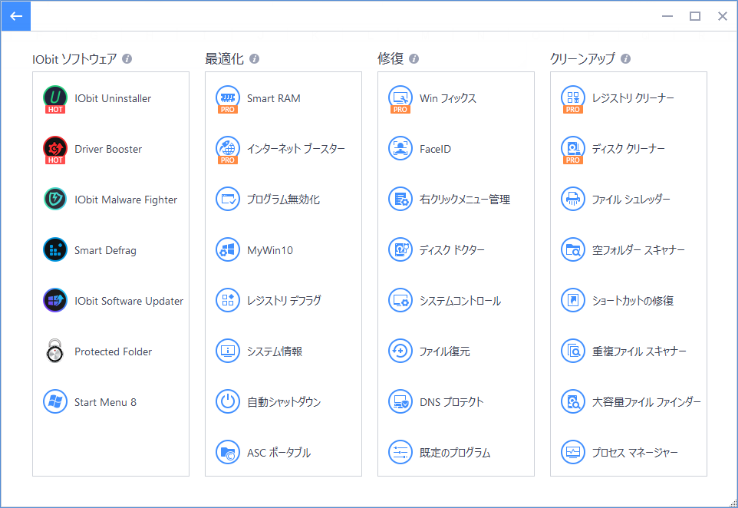Show info for IObit ソフトウェア section
This screenshot has height=508, width=738.
[x=127, y=59]
